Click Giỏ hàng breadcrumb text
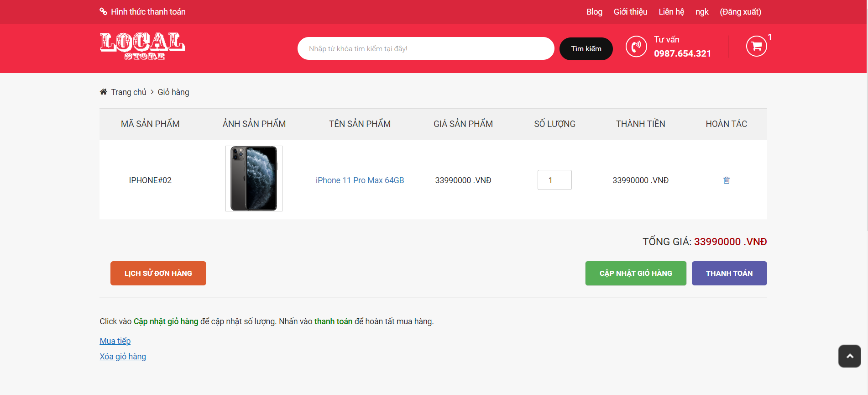868x395 pixels. coord(173,92)
